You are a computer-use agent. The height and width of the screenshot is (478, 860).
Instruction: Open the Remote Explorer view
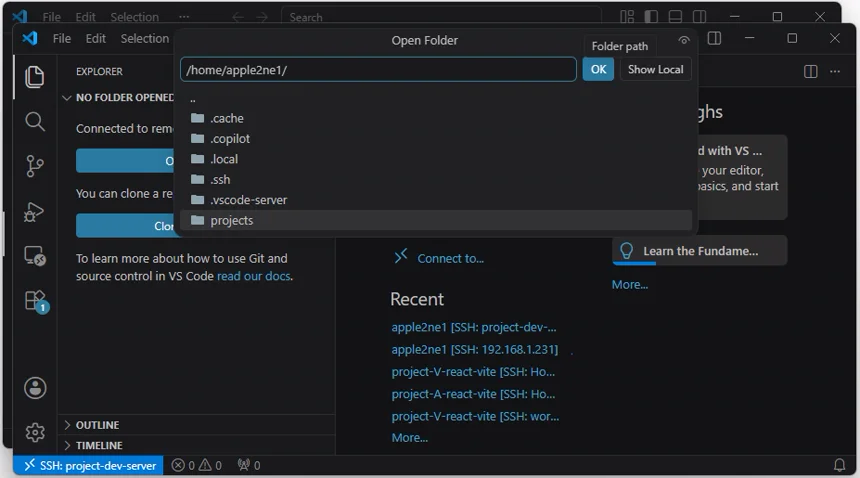click(35, 256)
